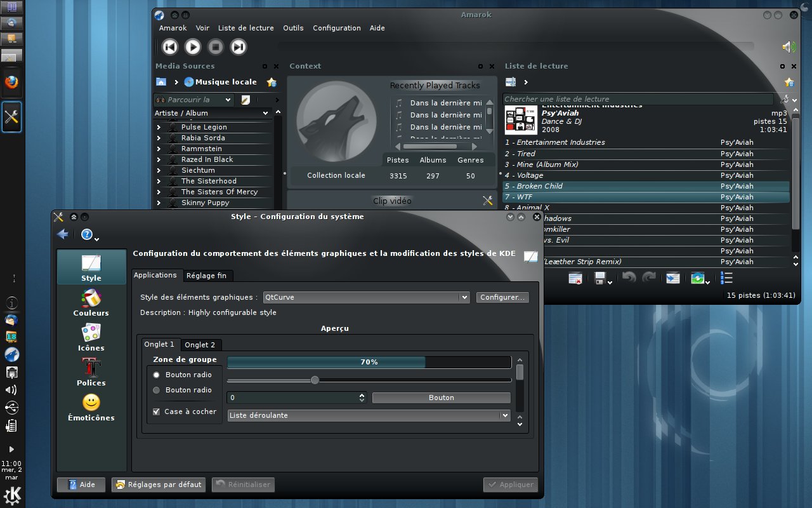Open the Liste déroulante combo box

[369, 415]
